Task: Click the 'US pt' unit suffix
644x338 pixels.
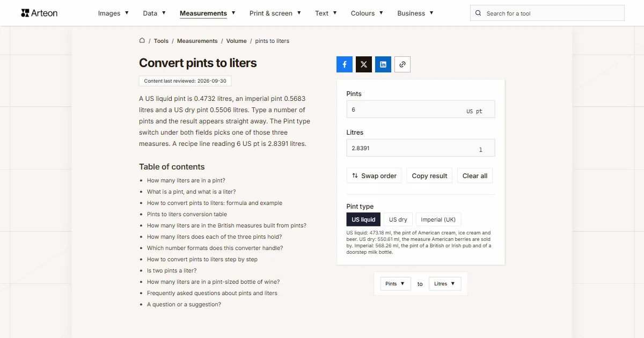Action: pyautogui.click(x=474, y=112)
